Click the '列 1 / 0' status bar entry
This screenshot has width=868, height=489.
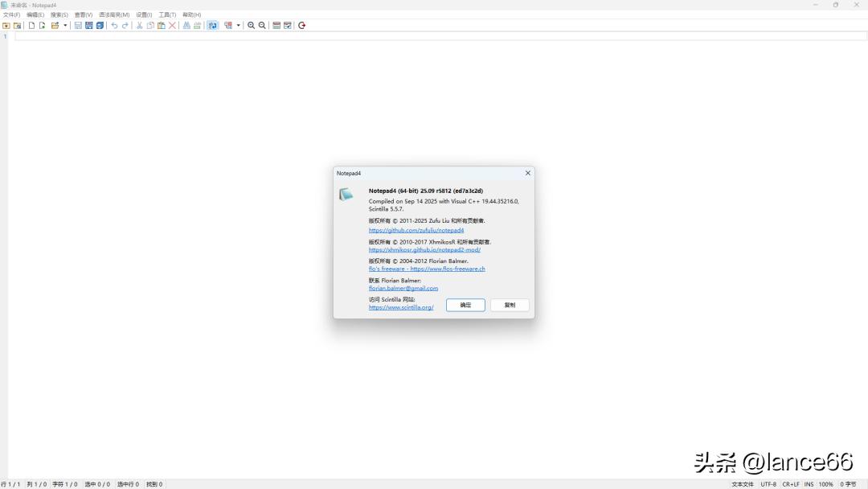pos(37,484)
